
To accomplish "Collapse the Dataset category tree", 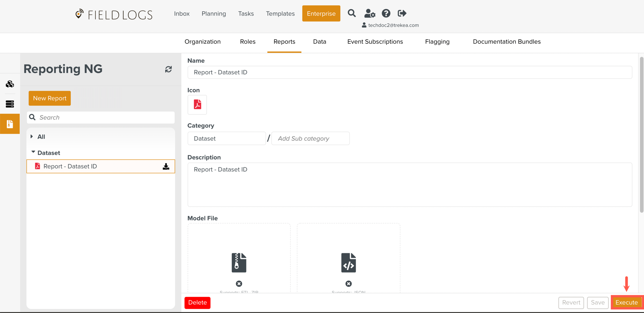I will (x=33, y=152).
